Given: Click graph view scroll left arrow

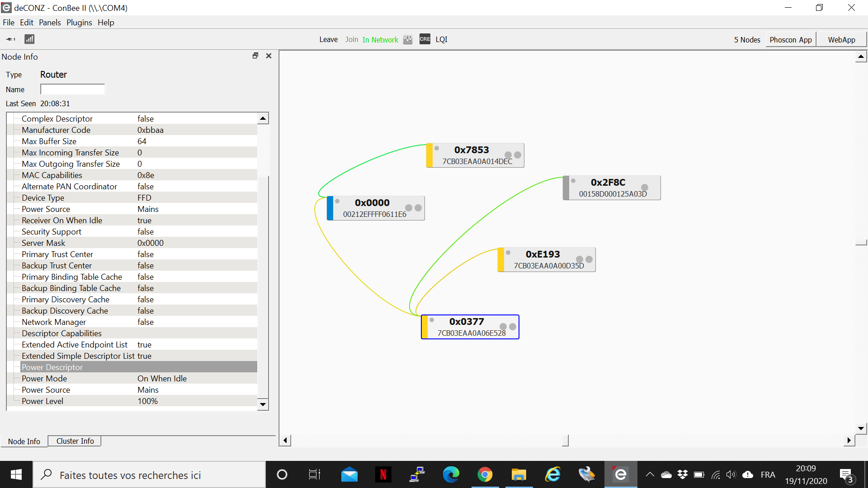Looking at the screenshot, I should [285, 440].
